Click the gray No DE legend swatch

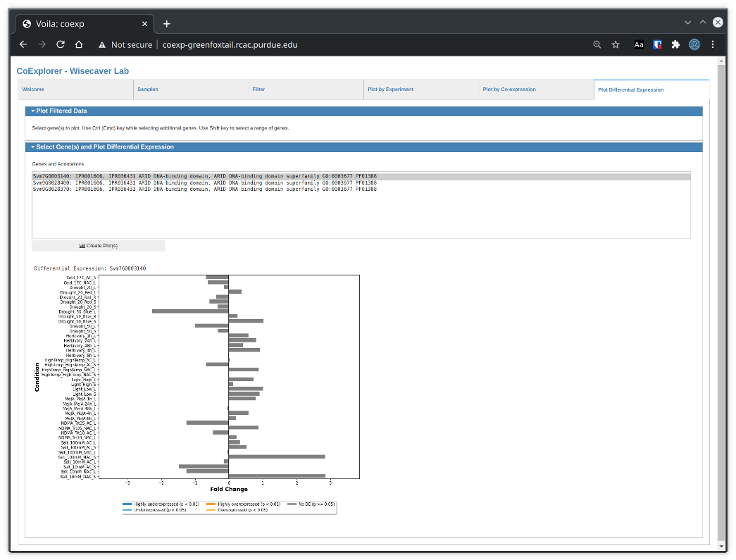point(292,504)
